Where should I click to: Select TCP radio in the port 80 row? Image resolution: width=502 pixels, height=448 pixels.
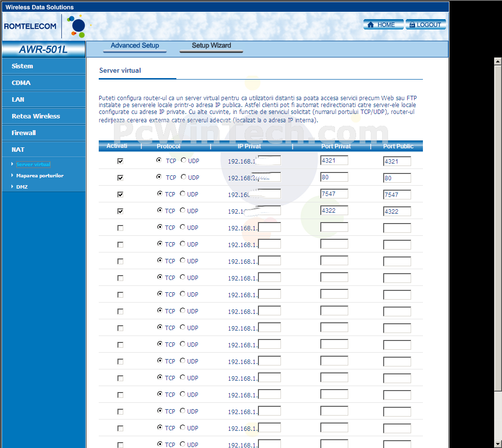pos(159,176)
